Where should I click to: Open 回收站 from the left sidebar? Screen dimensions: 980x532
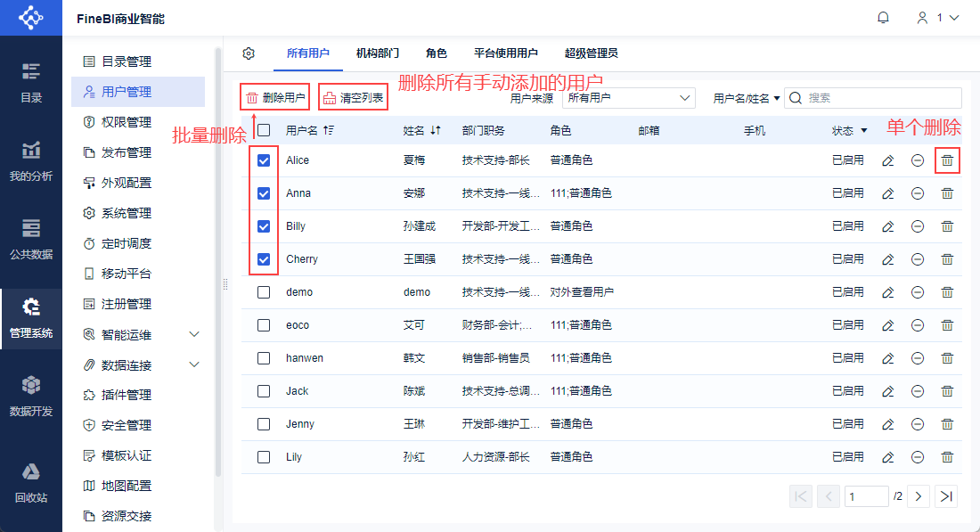tap(30, 481)
